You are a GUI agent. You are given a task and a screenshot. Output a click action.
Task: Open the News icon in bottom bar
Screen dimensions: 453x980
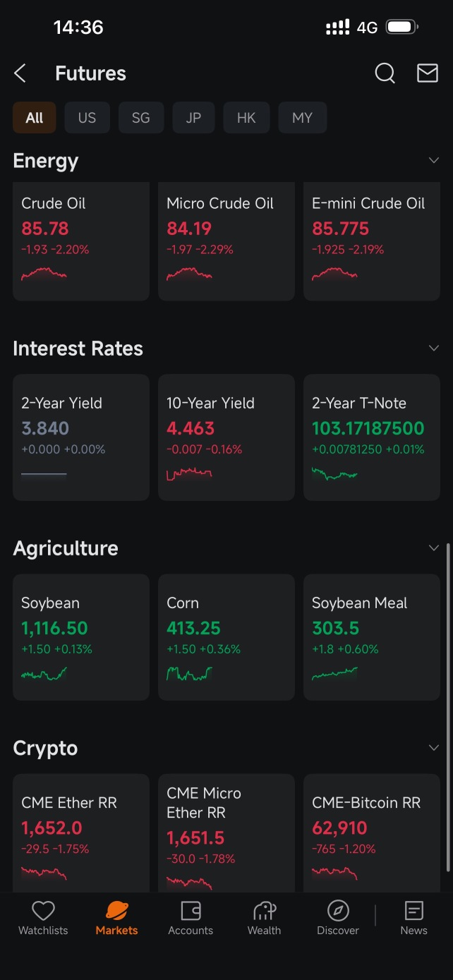413,911
